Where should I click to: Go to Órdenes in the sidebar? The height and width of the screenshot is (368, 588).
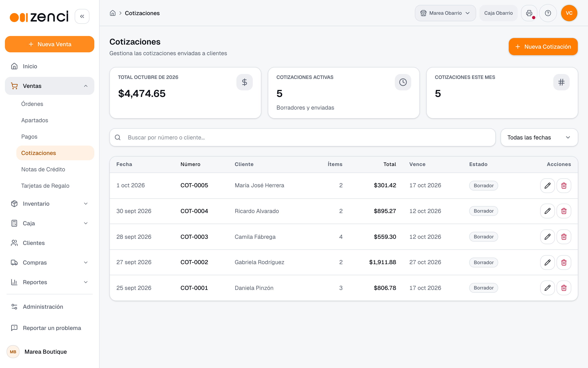(x=55, y=104)
